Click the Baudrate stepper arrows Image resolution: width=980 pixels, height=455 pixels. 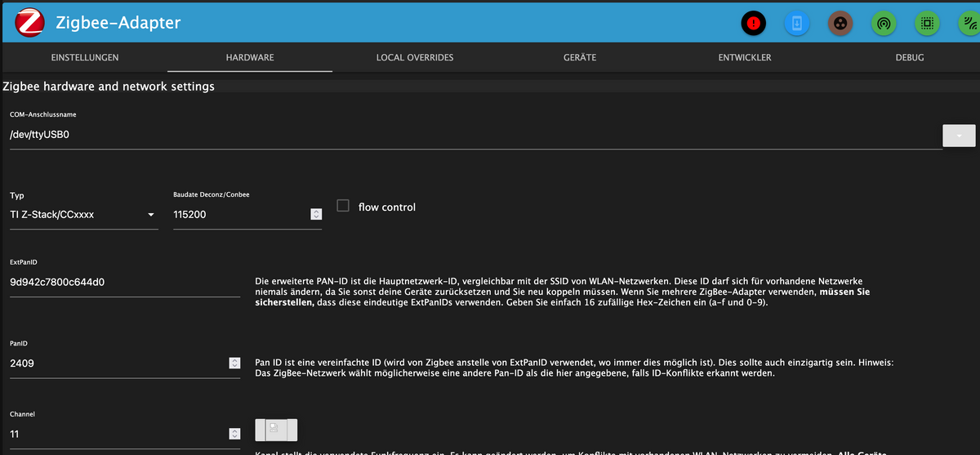coord(316,215)
